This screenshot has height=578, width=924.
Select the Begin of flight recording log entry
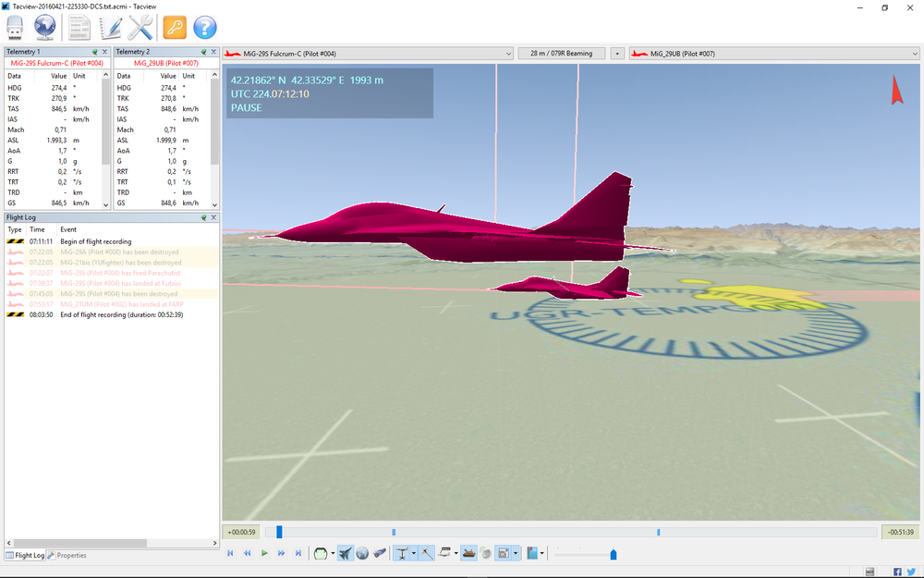(92, 240)
